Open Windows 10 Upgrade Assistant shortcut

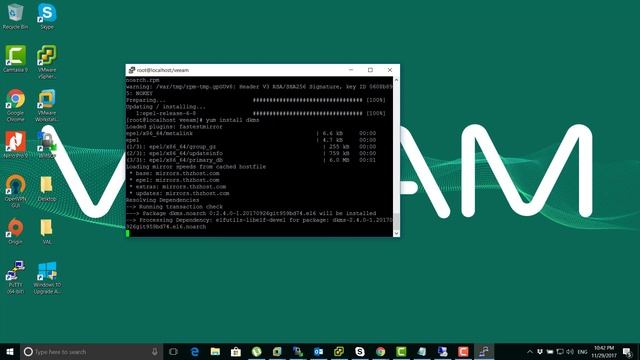click(x=47, y=278)
